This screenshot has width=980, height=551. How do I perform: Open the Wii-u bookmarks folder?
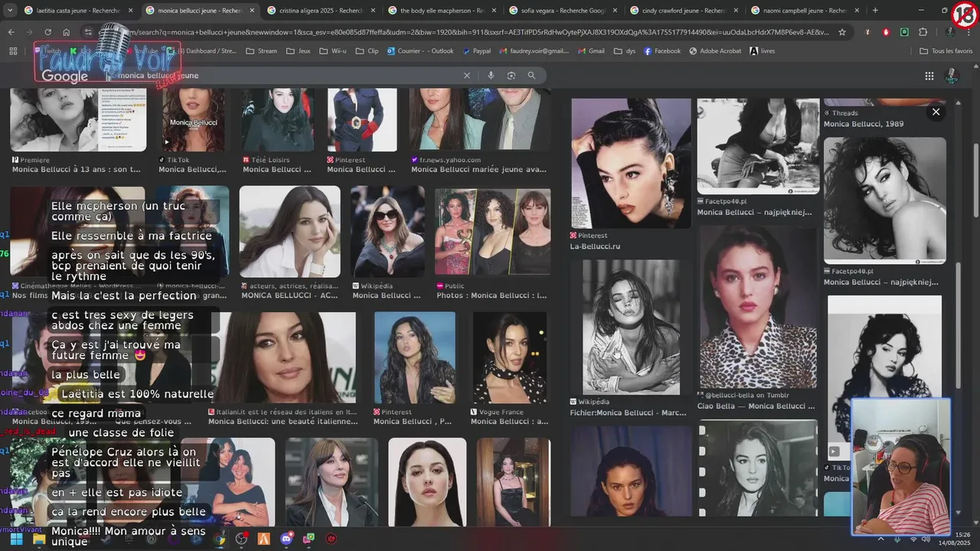click(332, 51)
